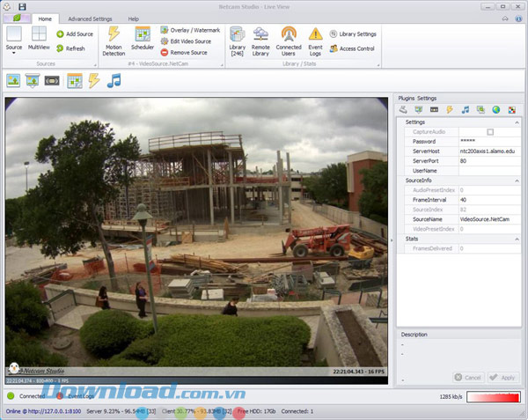528x420 pixels.
Task: Open Event Logs in ribbon
Action: (315, 41)
